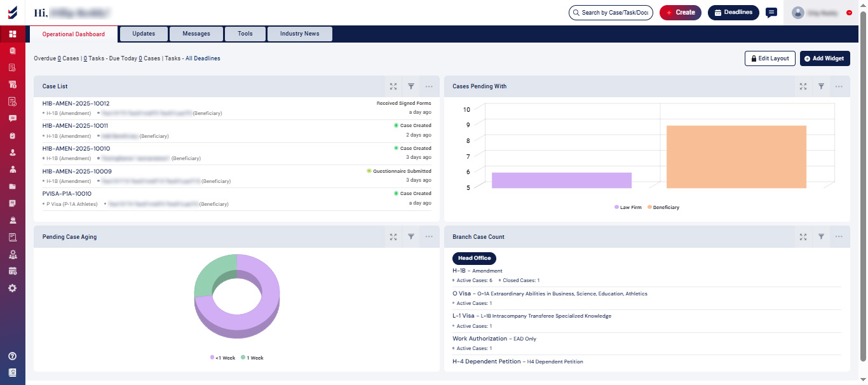Screen dimensions: 868x385
Task: Open more options menu for Case List
Action: (x=429, y=86)
